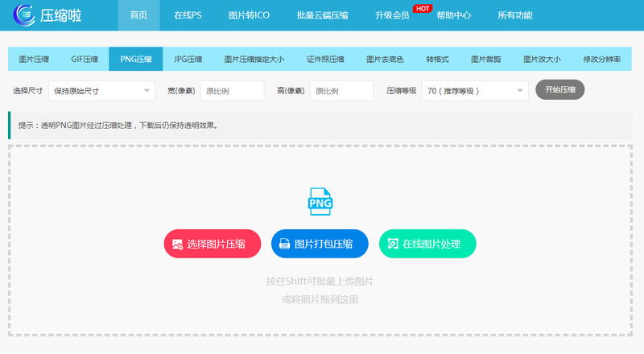Click the 高(像素) input field
644x354 pixels.
click(341, 91)
